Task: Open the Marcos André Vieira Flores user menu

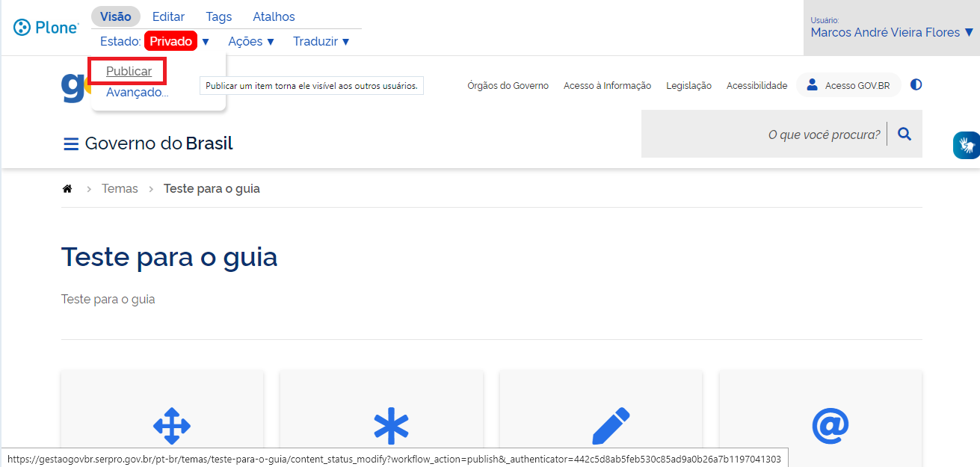Action: 892,32
